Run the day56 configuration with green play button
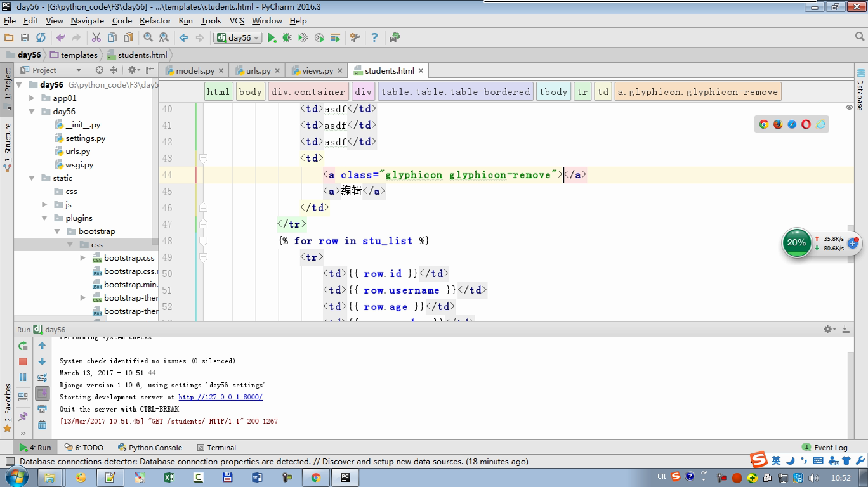 [x=272, y=38]
